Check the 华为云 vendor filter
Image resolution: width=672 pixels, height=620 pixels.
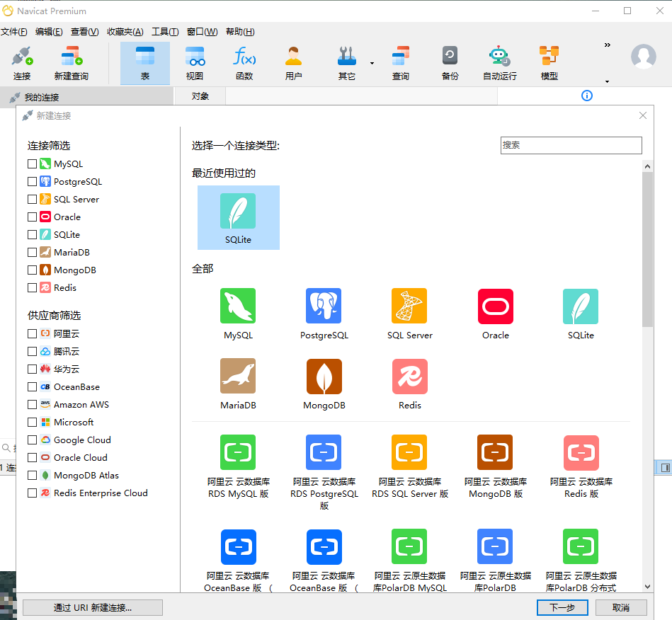32,369
